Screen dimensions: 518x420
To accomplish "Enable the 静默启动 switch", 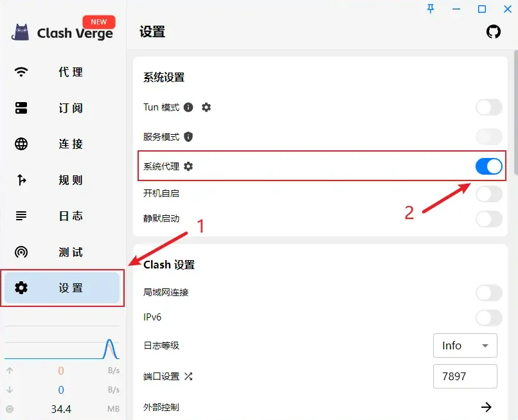I will click(489, 219).
